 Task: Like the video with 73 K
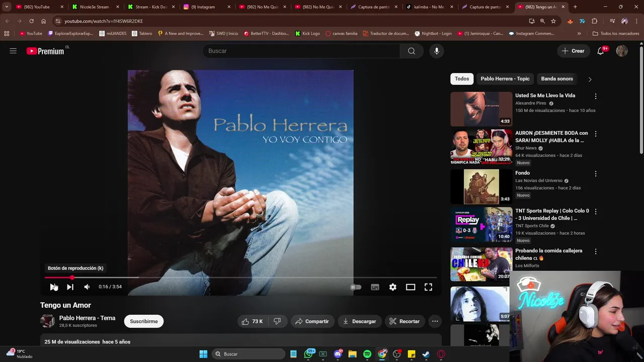click(x=253, y=321)
